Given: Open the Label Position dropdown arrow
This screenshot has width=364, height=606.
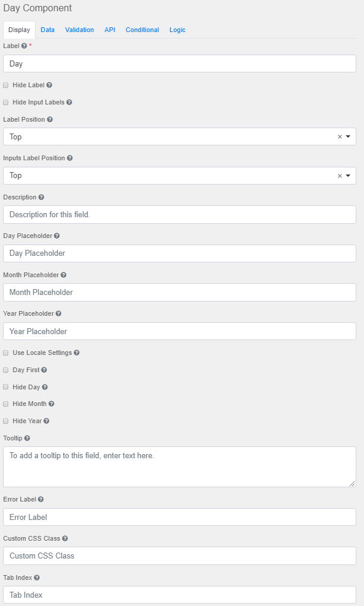Looking at the screenshot, I should click(348, 137).
